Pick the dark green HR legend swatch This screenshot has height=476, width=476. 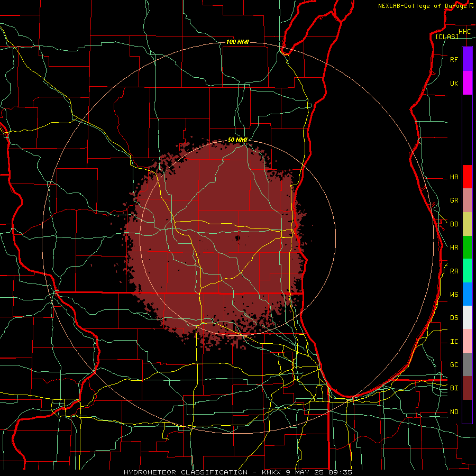click(467, 248)
